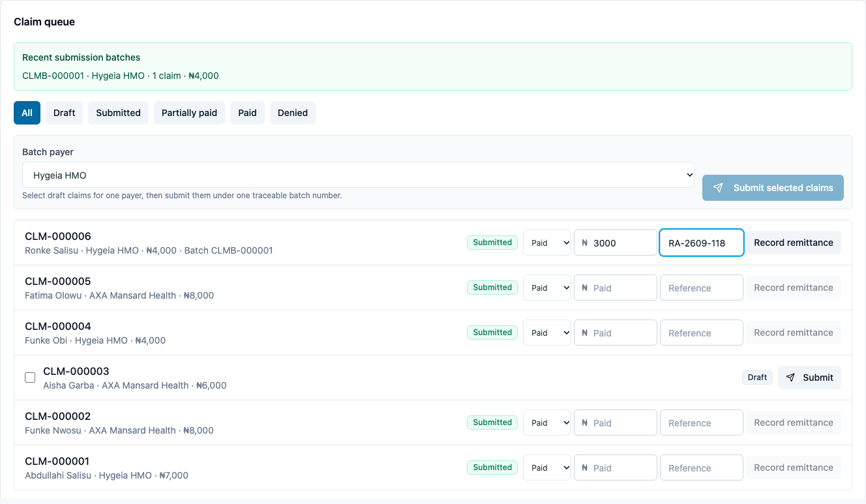The width and height of the screenshot is (866, 504).
Task: Click the Reference field for CLM-000004
Action: pos(702,333)
